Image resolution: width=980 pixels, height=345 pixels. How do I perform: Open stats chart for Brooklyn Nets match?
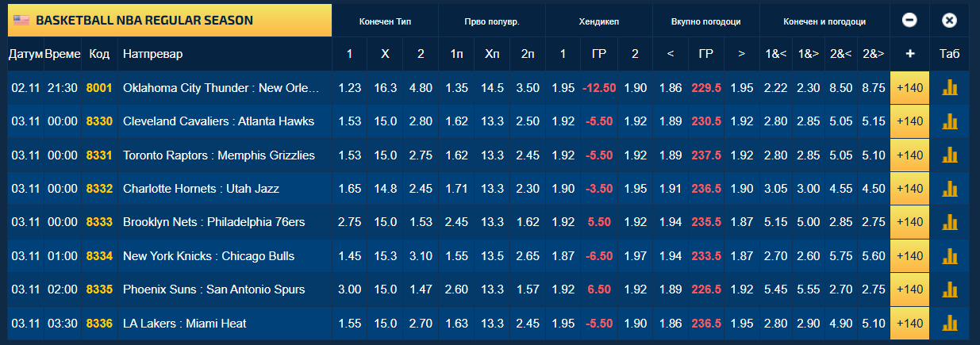click(x=950, y=222)
